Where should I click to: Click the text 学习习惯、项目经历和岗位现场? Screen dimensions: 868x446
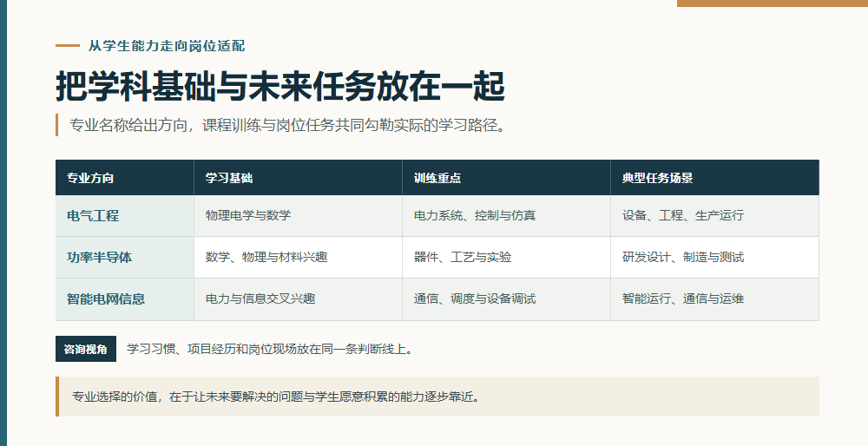pos(212,349)
